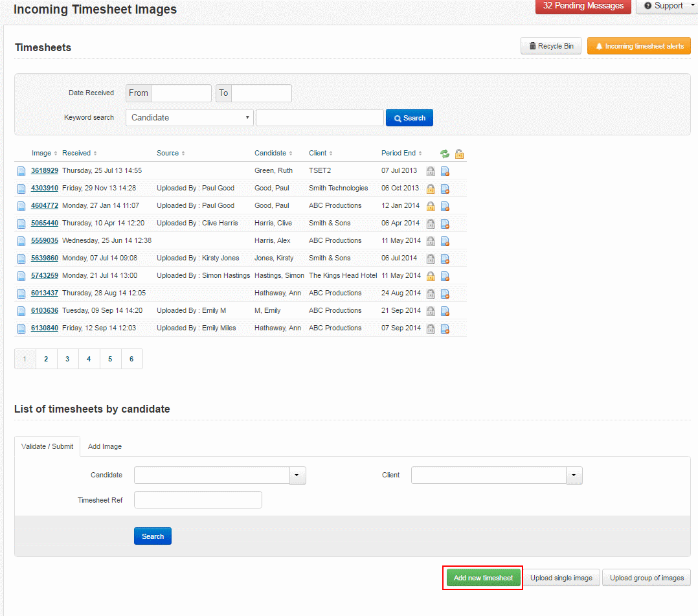Viewport: 698px width, 616px height.
Task: Click the orange padlock icon in the table header
Action: coord(459,154)
